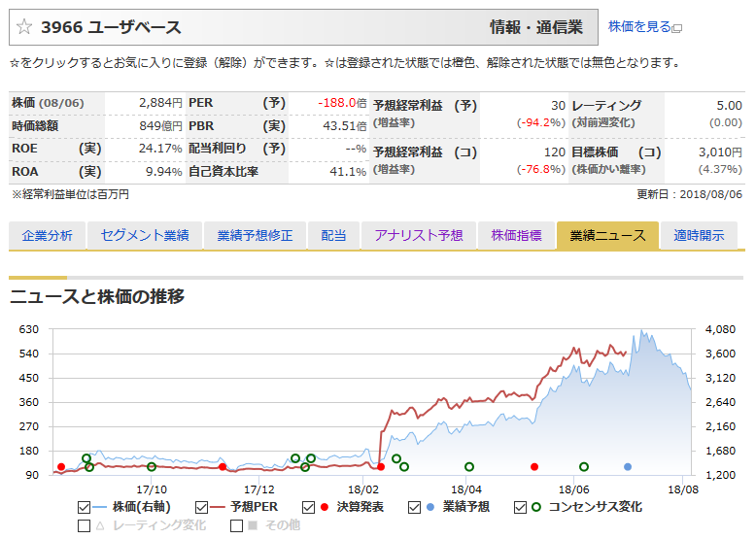Screen dimensions: 756x539
Task: Hide 業績予想 markers via checkbox
Action: tap(415, 506)
